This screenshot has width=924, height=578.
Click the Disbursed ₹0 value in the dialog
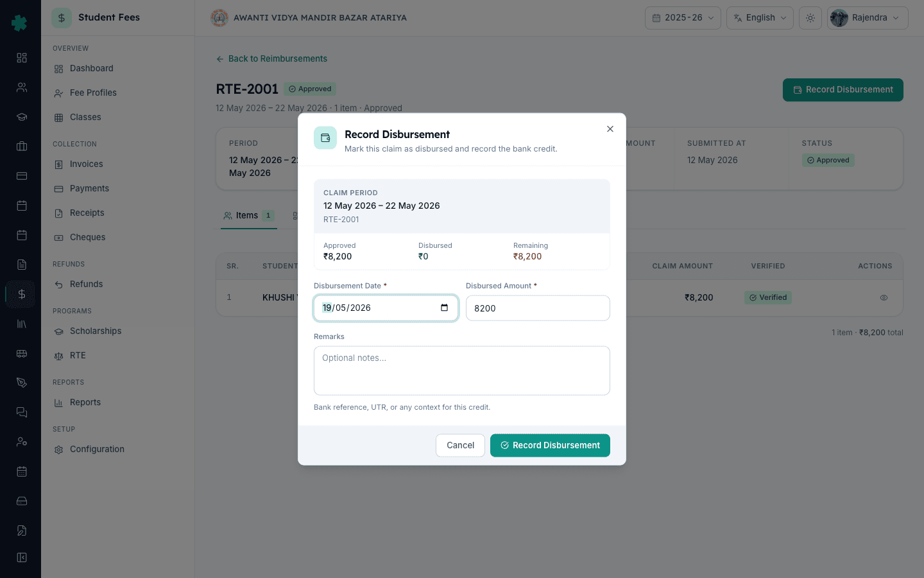[x=424, y=256]
